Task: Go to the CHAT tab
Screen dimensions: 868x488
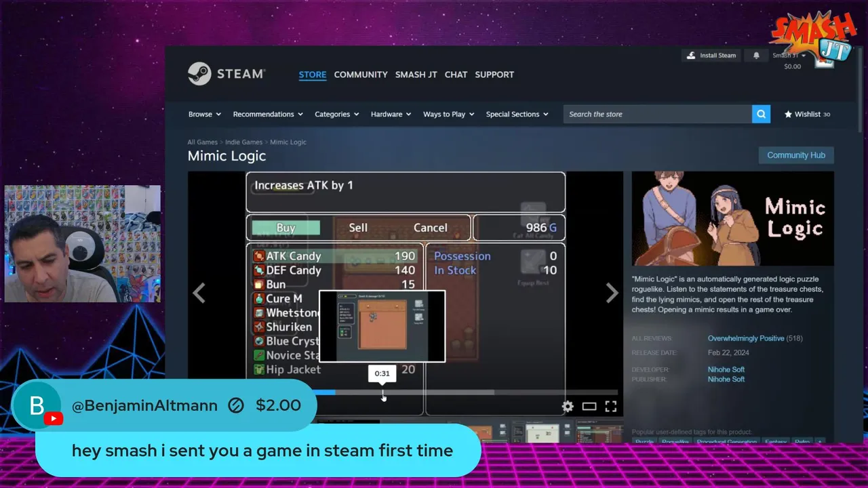Action: click(456, 75)
